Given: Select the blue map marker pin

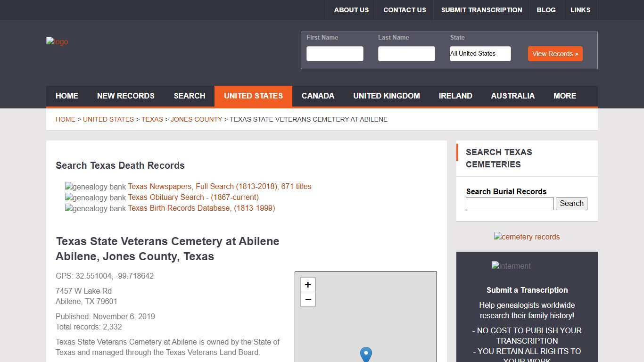Looking at the screenshot, I should click(x=366, y=354).
